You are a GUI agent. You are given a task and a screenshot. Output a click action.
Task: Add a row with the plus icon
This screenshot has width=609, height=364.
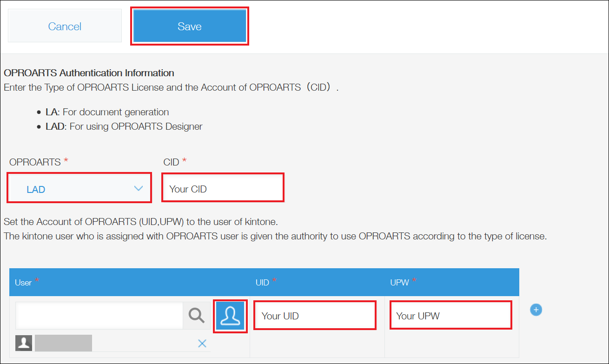click(x=536, y=310)
